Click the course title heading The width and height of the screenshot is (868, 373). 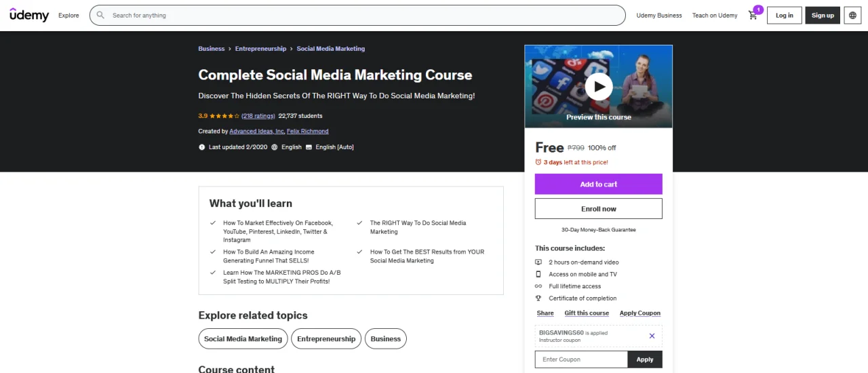tap(335, 75)
